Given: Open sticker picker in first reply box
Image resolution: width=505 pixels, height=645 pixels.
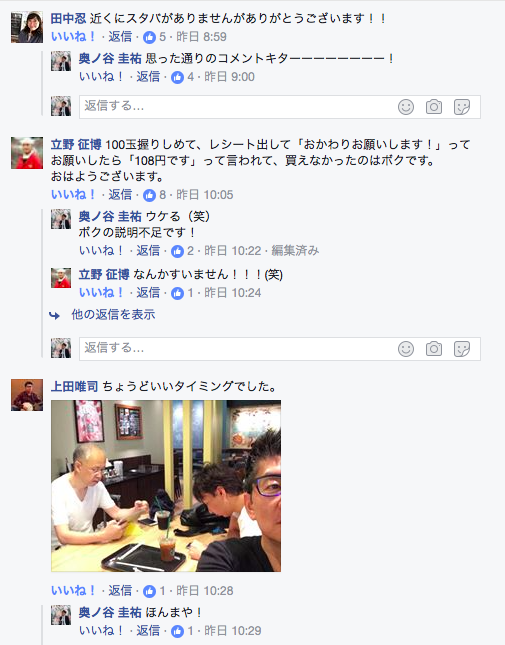Looking at the screenshot, I should [461, 107].
